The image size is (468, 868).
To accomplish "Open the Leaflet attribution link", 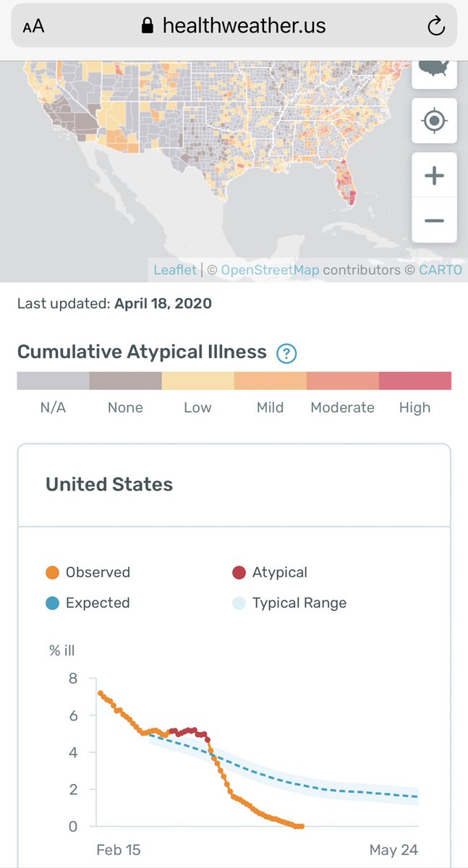I will (175, 270).
